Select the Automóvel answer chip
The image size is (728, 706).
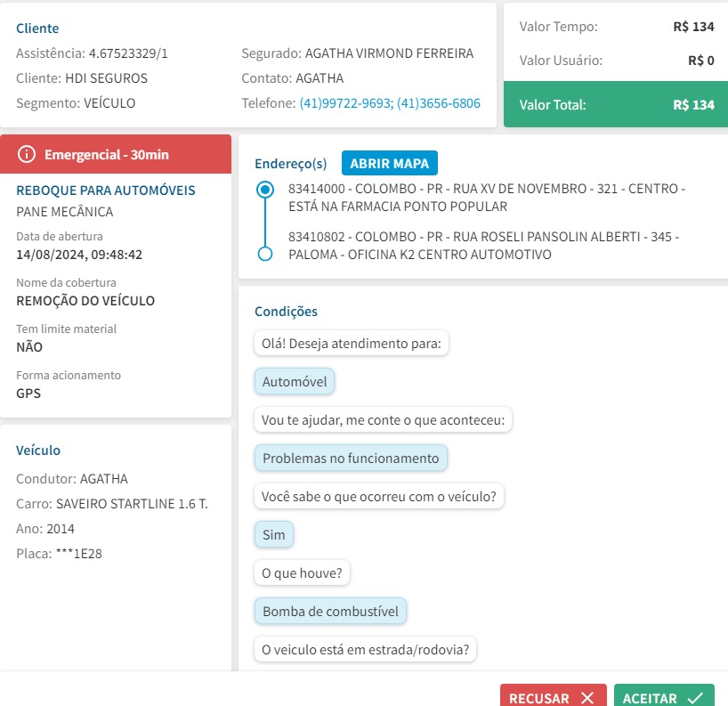295,382
